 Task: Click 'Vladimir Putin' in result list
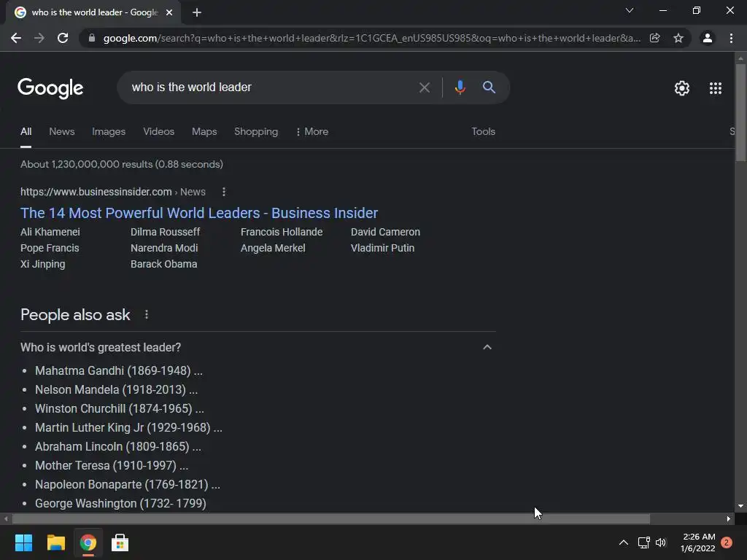click(382, 248)
